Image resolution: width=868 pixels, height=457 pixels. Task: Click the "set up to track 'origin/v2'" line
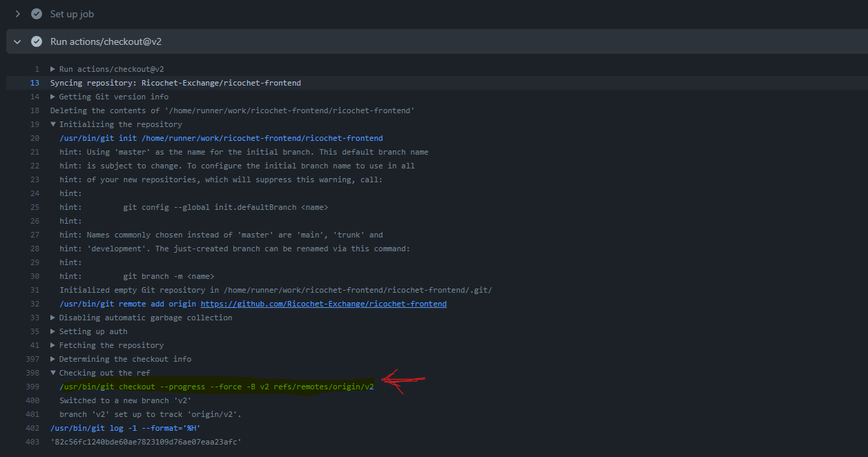coord(151,414)
